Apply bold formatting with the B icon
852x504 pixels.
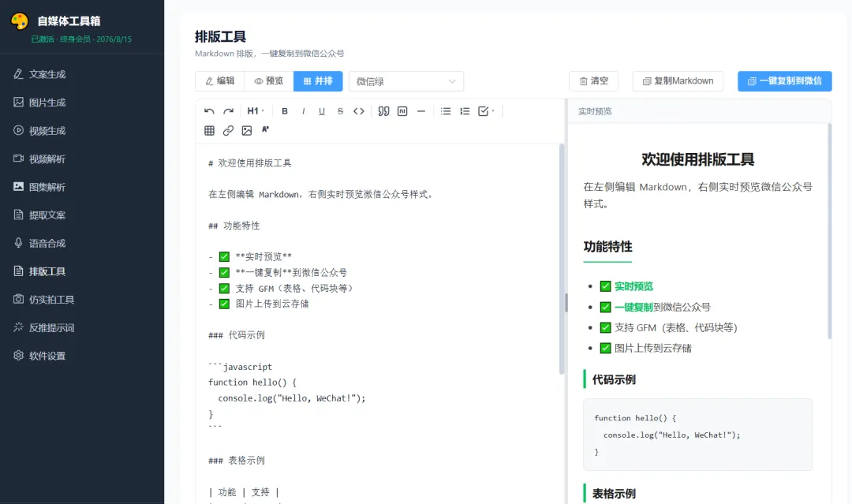285,111
